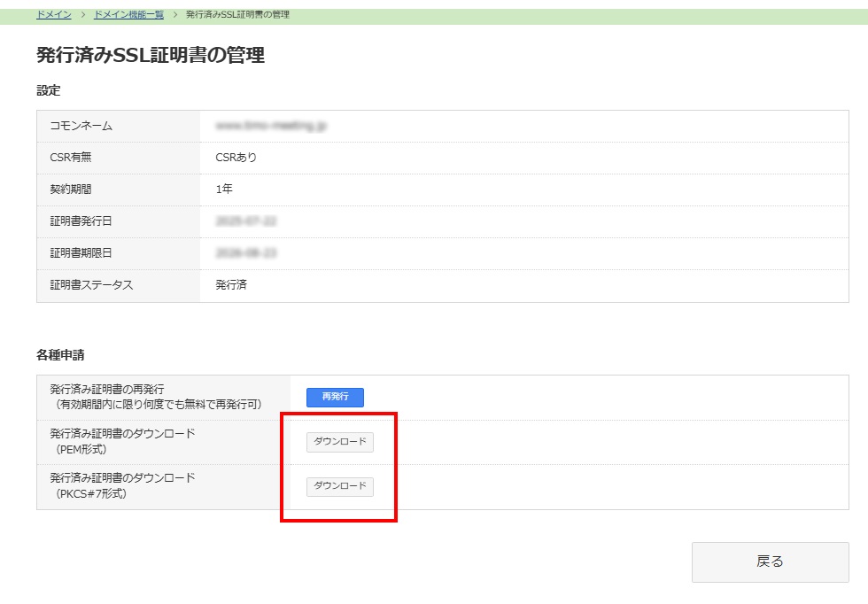Click the 発行済み証明書の再発行 row label
This screenshot has width=868, height=604.
(x=107, y=390)
